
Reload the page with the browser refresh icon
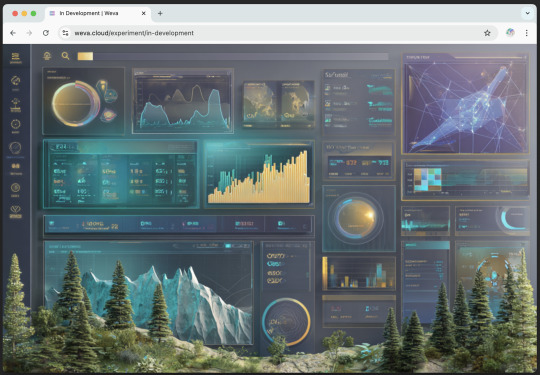(45, 33)
